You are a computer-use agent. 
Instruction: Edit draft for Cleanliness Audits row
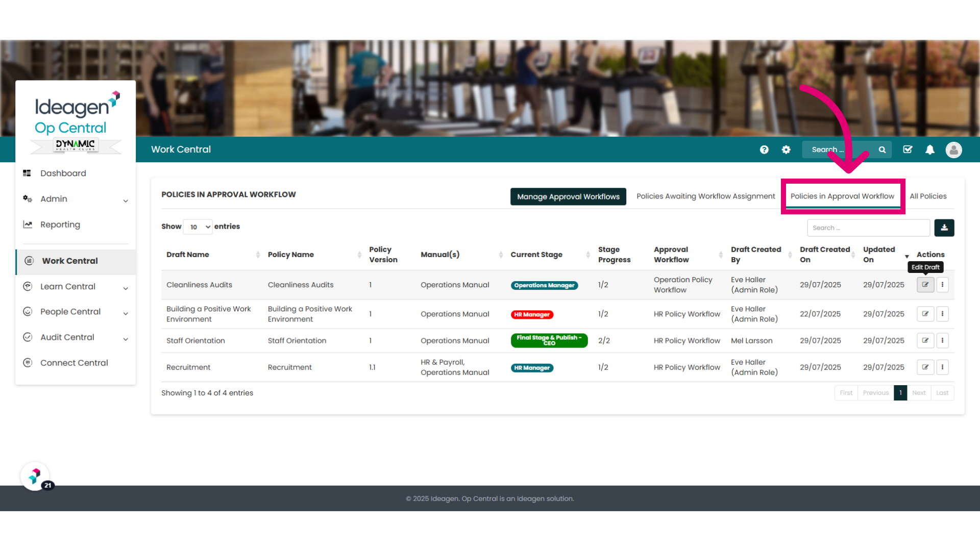point(925,285)
